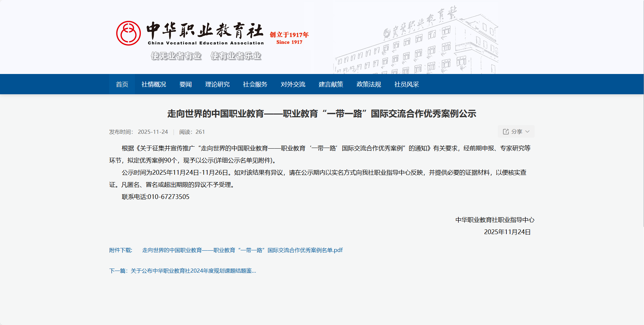Click the red circular association logo emblem
This screenshot has width=644, height=325.
point(128,33)
